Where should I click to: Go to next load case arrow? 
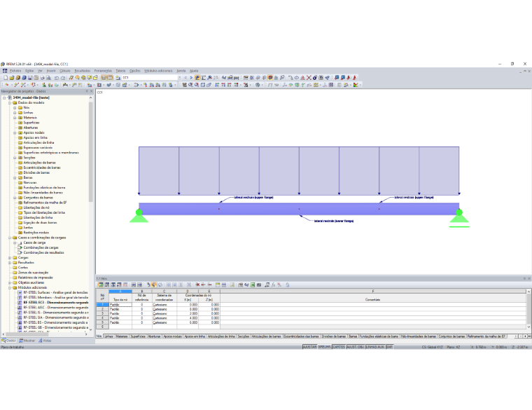point(191,78)
